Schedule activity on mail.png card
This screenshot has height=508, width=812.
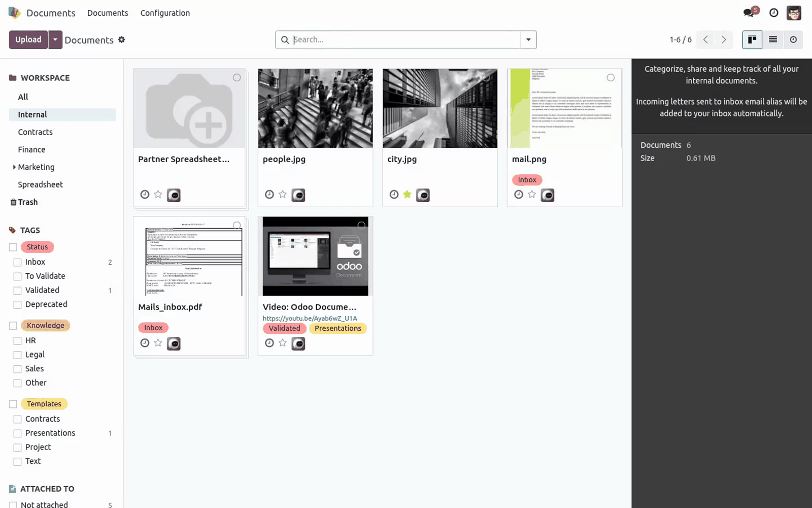point(519,195)
